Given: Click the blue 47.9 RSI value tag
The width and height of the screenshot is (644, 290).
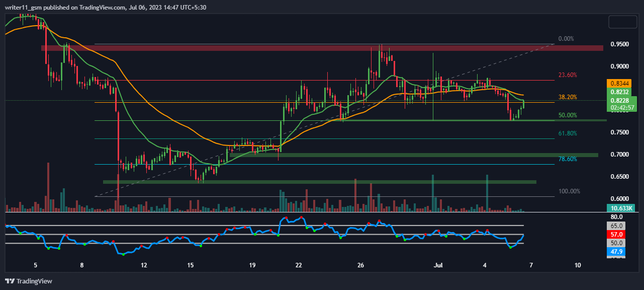Looking at the screenshot, I should click(617, 252).
